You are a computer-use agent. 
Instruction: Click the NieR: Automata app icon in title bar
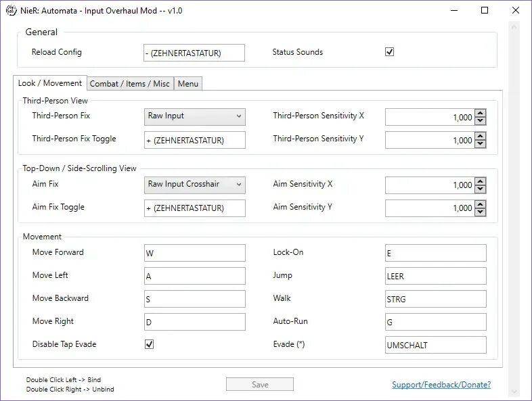11,11
